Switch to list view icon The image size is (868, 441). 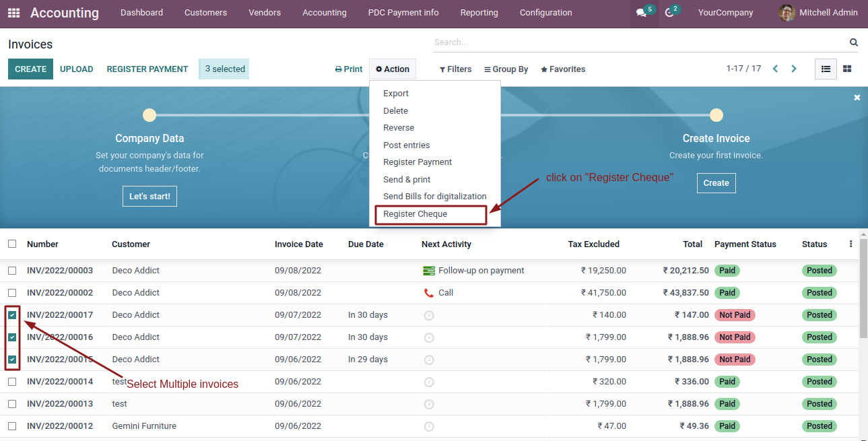click(826, 69)
